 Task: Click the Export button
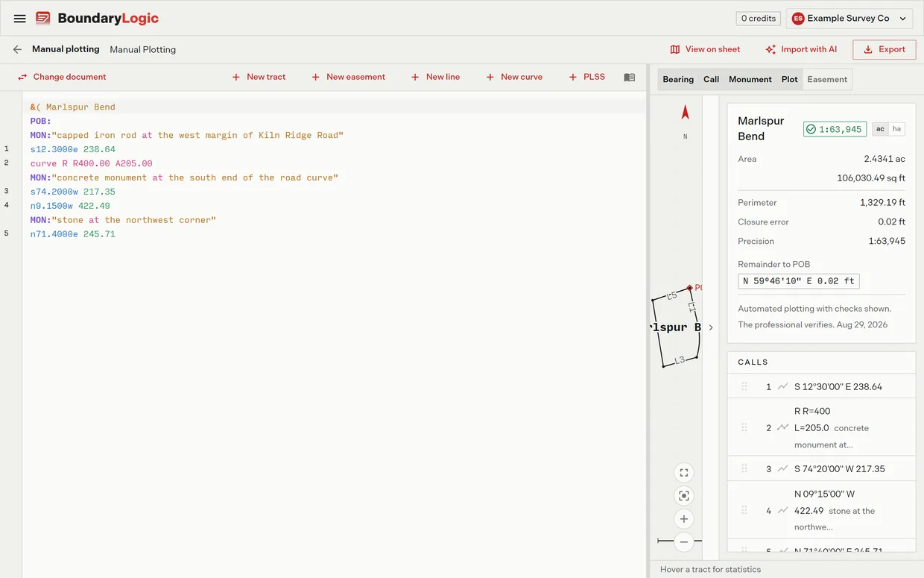(x=884, y=49)
